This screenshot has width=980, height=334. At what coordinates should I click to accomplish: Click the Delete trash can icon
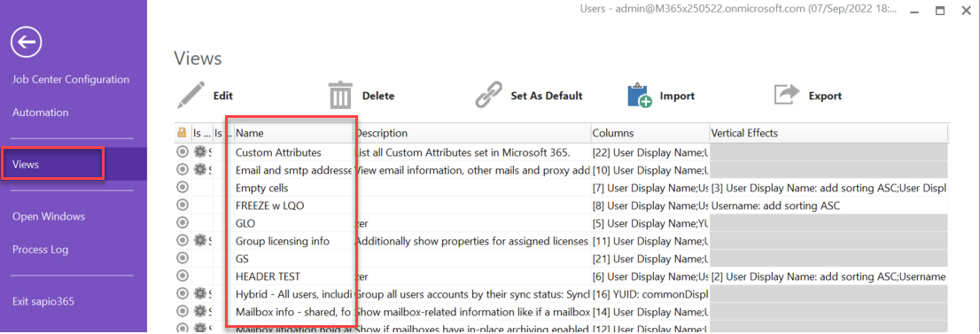[x=340, y=96]
